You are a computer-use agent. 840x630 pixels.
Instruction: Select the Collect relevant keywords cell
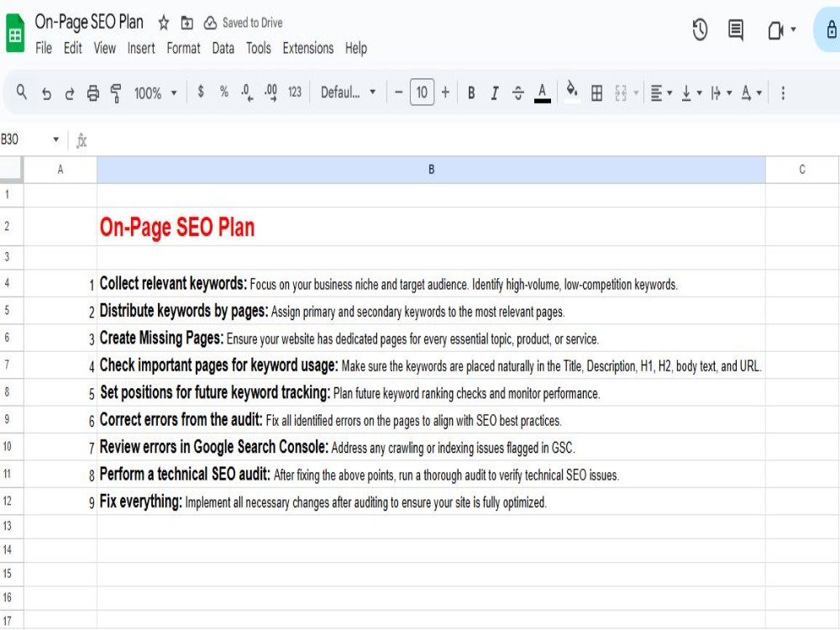click(x=431, y=283)
